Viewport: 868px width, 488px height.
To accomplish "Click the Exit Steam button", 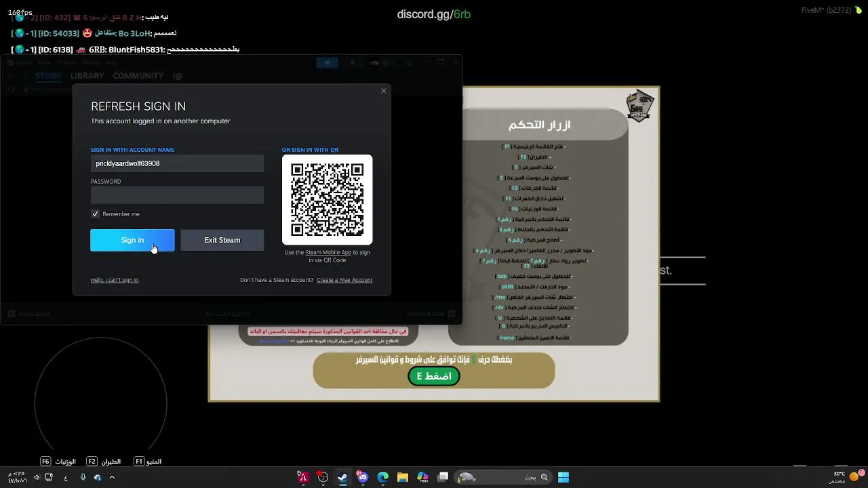I will click(x=222, y=240).
